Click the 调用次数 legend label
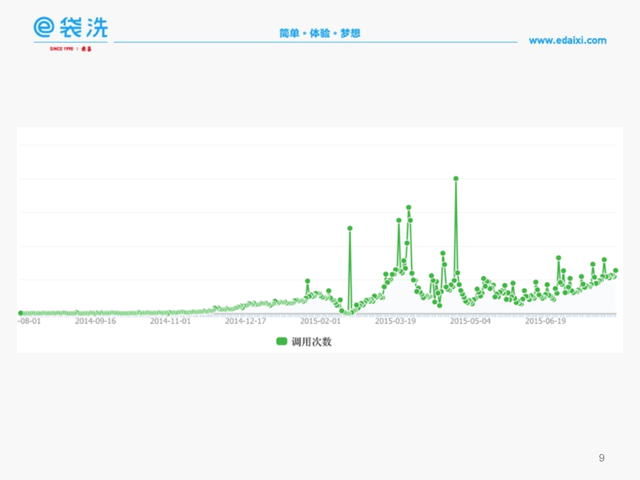The height and width of the screenshot is (480, 640). click(311, 341)
